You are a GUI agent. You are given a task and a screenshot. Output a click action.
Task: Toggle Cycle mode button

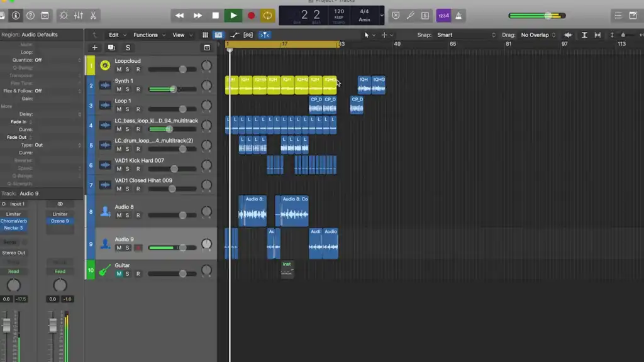(x=267, y=16)
